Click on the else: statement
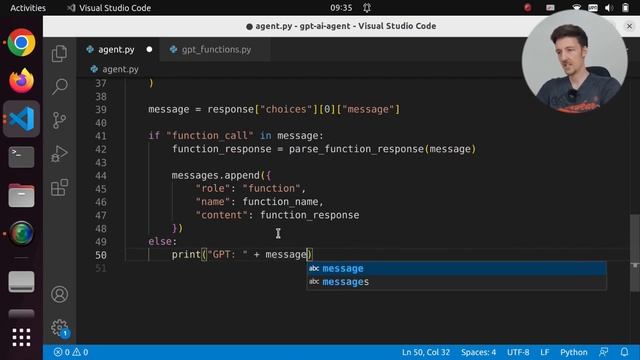The width and height of the screenshot is (640, 360). (x=162, y=241)
